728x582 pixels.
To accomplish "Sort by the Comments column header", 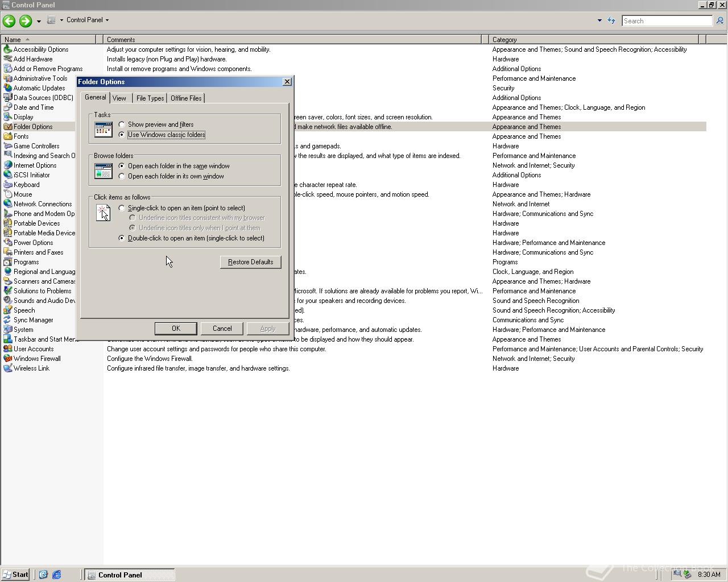I will 293,40.
